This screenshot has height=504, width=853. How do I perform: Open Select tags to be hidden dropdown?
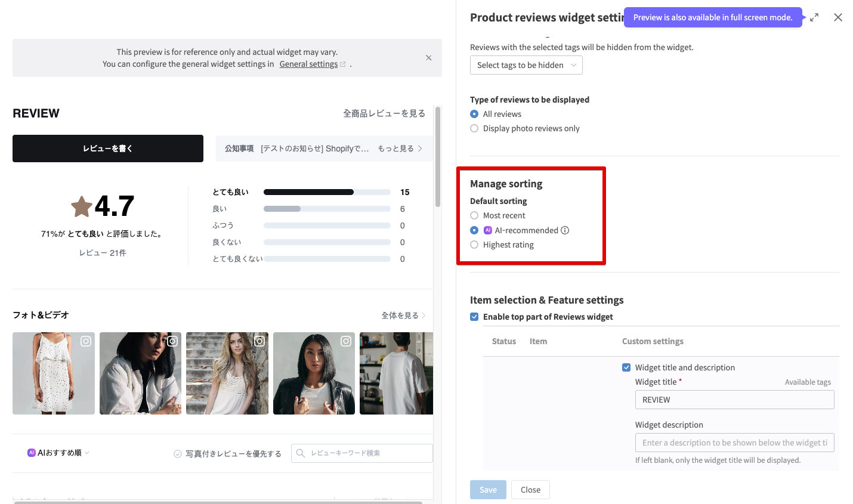point(526,65)
